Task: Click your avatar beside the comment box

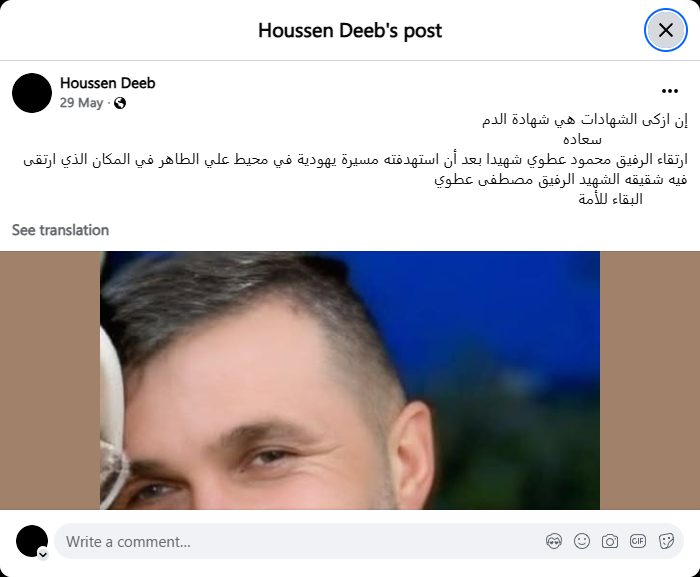Action: pyautogui.click(x=32, y=541)
